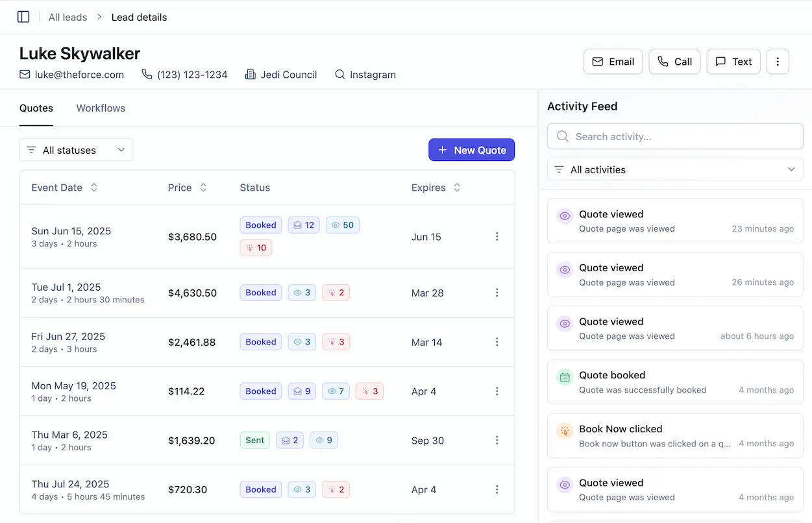Toggle the Booked status chip on the $4,630.50 quote
Screen dimensions: 812x523
pos(260,293)
